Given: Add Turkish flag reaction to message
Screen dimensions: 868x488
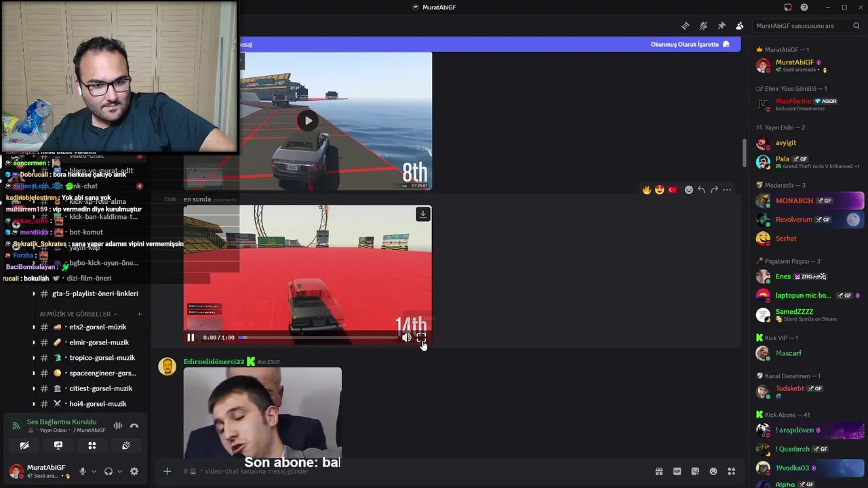Looking at the screenshot, I should 673,190.
